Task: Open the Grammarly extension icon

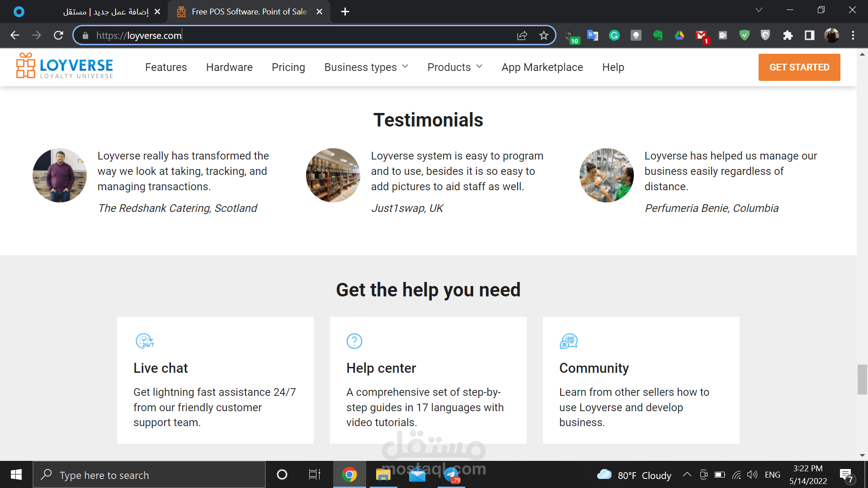Action: [x=614, y=35]
